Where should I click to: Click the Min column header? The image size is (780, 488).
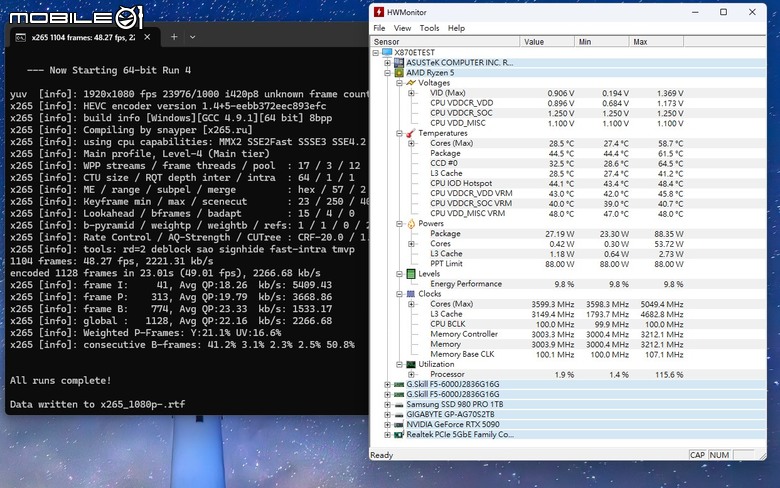coord(601,42)
